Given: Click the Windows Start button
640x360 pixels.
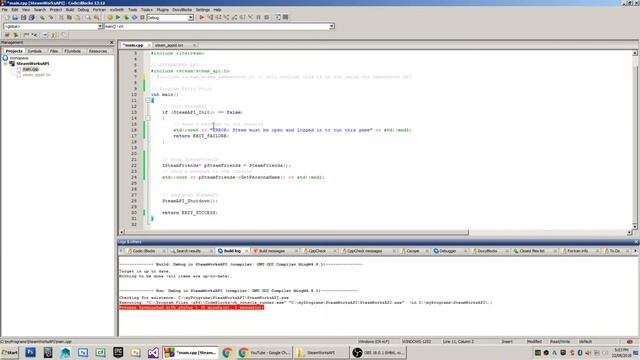Looking at the screenshot, I should [x=10, y=353].
